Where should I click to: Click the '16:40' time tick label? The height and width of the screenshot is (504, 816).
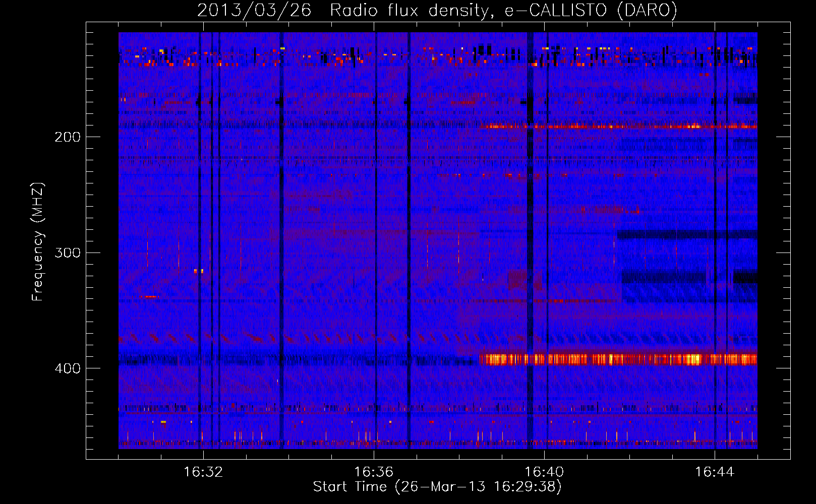pos(544,472)
